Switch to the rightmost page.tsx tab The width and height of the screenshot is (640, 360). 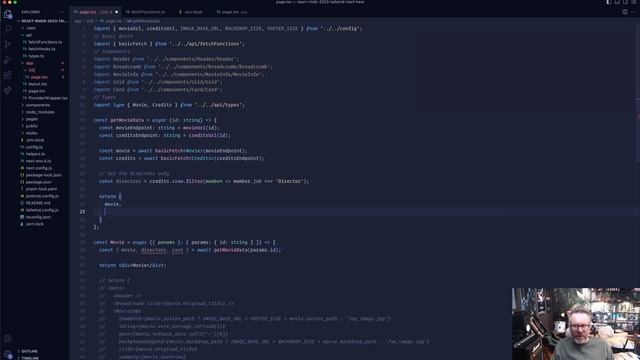pyautogui.click(x=231, y=12)
